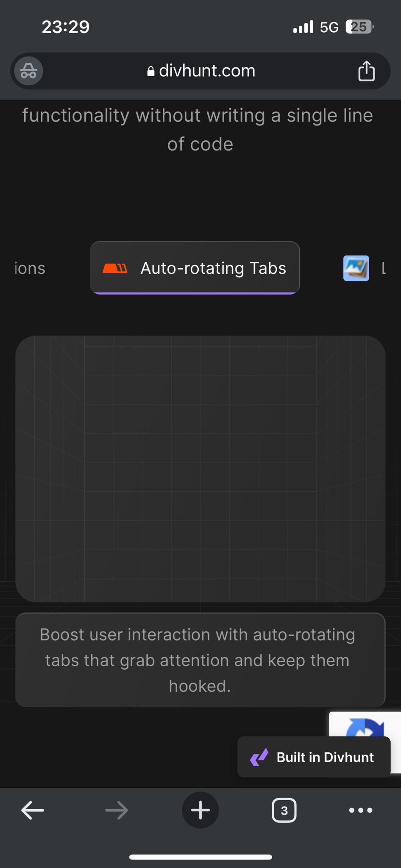The image size is (401, 868).
Task: Open the tab switcher showing 3
Action: click(284, 810)
